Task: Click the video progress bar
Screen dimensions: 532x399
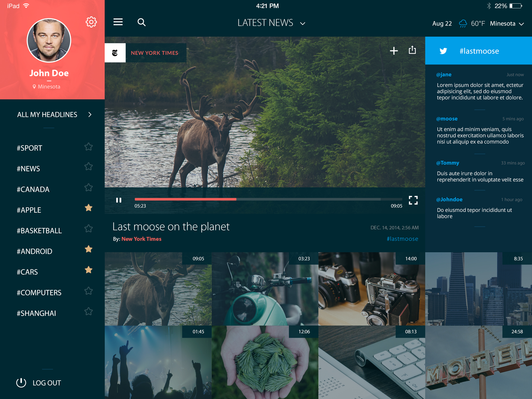Action: 268,199
